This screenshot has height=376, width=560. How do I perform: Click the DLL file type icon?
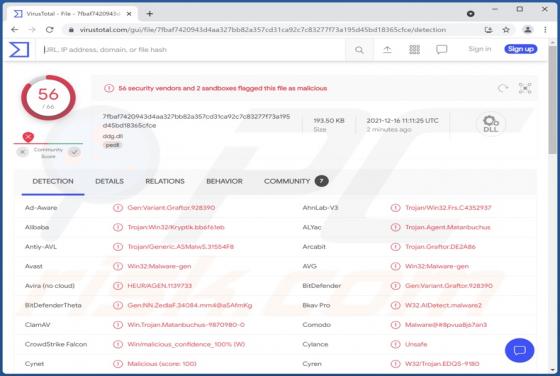point(491,124)
